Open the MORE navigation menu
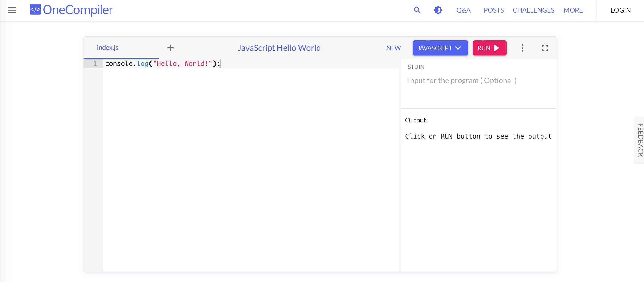Screen dimensions: 644x282 click(x=573, y=10)
